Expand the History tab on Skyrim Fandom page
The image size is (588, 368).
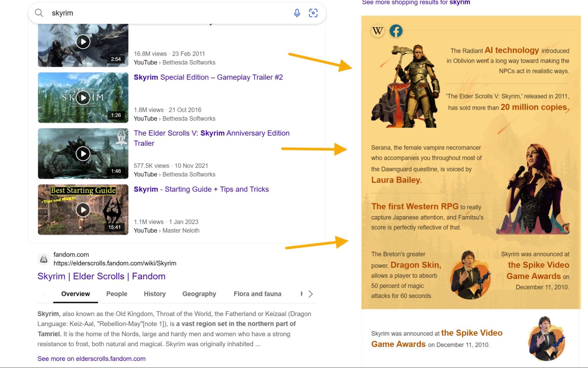(154, 294)
